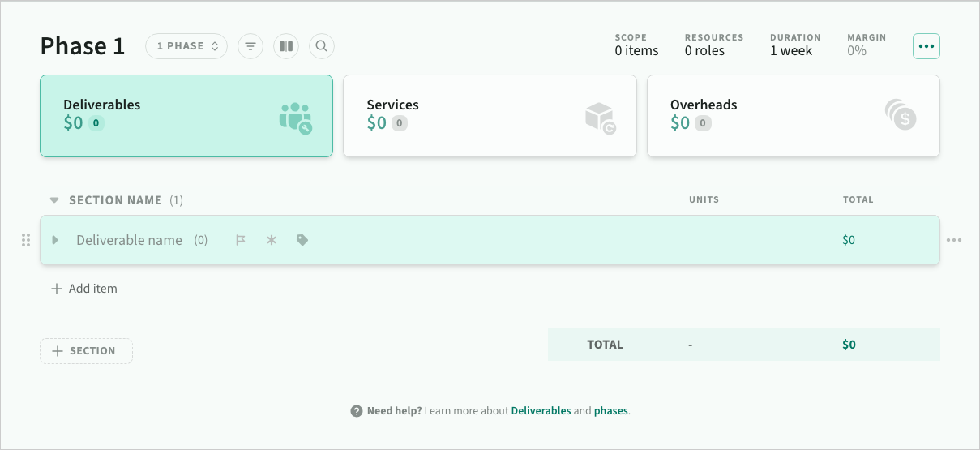
Task: Open the columns layout icon
Action: (286, 46)
